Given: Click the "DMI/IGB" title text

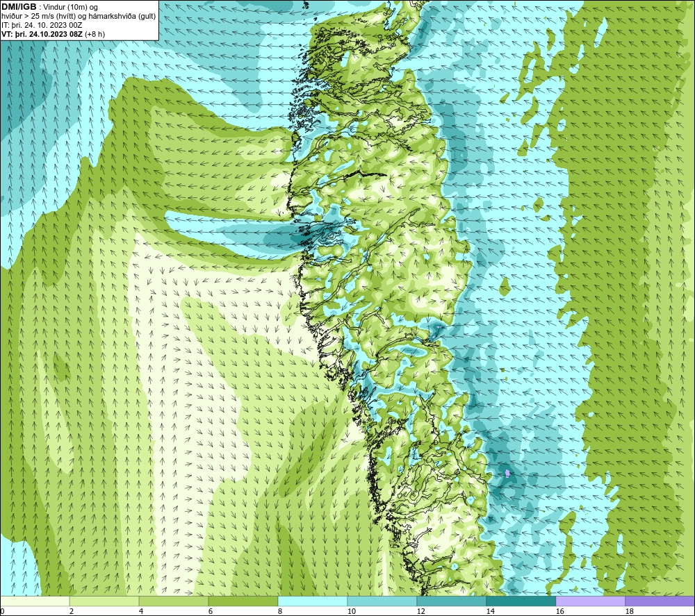Looking at the screenshot, I should coord(19,7).
